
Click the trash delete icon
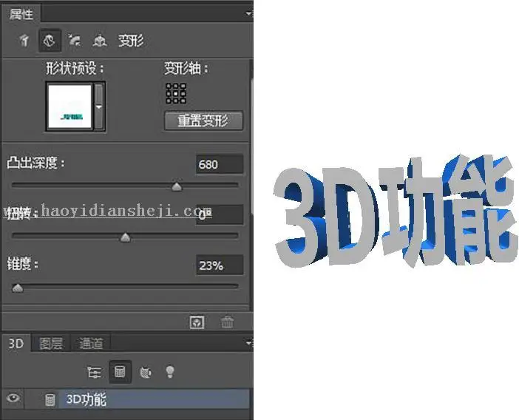[x=227, y=322]
